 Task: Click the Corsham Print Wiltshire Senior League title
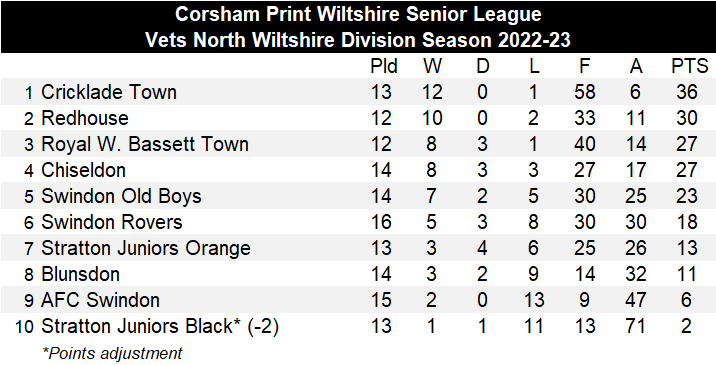coord(358,14)
